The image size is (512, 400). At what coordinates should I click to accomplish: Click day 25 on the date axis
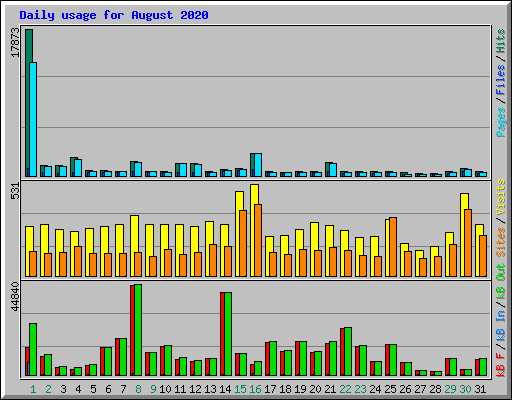coord(390,389)
